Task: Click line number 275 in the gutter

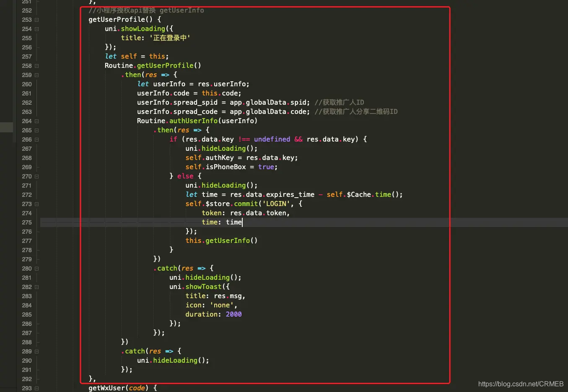Action: tap(27, 222)
